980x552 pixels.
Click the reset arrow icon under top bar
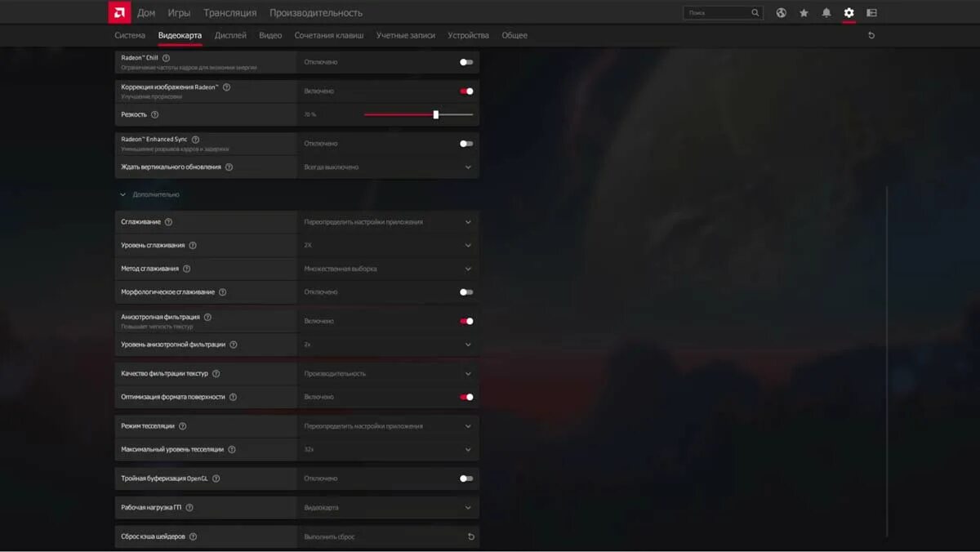point(871,35)
